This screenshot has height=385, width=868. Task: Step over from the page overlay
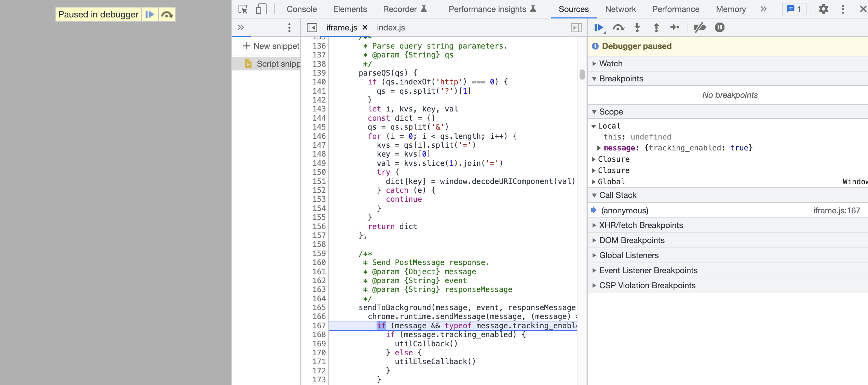[x=167, y=14]
